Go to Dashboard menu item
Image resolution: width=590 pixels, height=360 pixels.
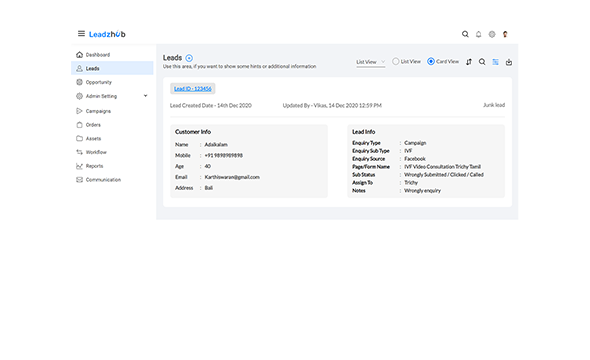coord(98,55)
